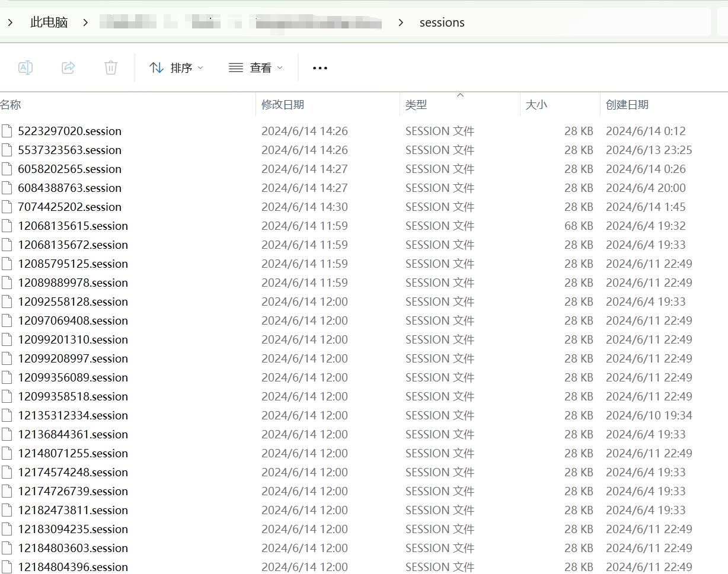Click the share icon in toolbar
728x574 pixels.
point(68,68)
